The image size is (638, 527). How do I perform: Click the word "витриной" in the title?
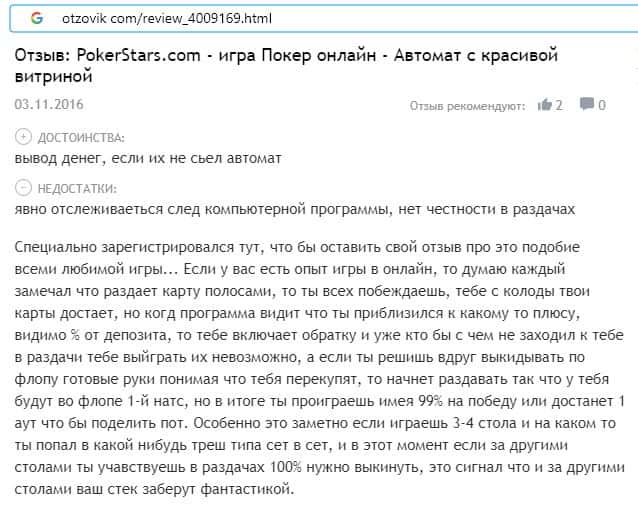pyautogui.click(x=52, y=74)
